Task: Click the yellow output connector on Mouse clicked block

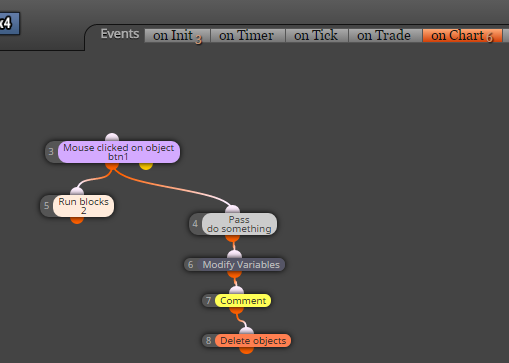Action: coord(146,166)
